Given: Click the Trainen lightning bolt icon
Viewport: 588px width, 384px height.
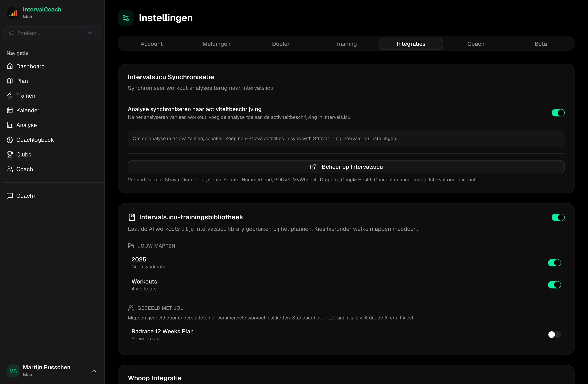Looking at the screenshot, I should click(x=10, y=96).
